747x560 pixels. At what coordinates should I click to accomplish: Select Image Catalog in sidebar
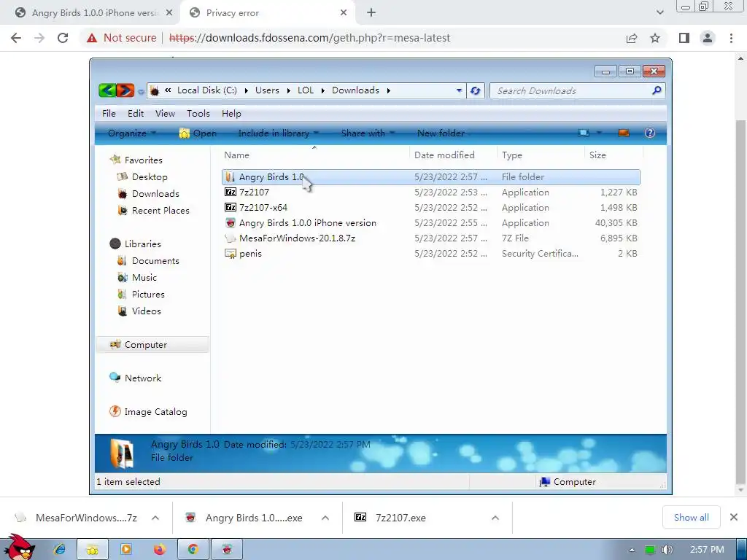[148, 411]
